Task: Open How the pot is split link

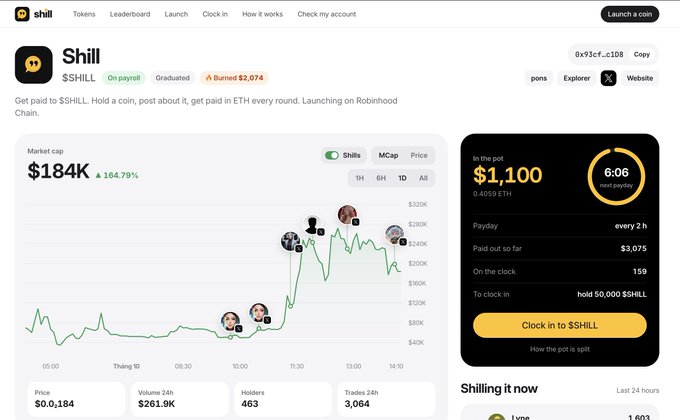Action: (559, 349)
